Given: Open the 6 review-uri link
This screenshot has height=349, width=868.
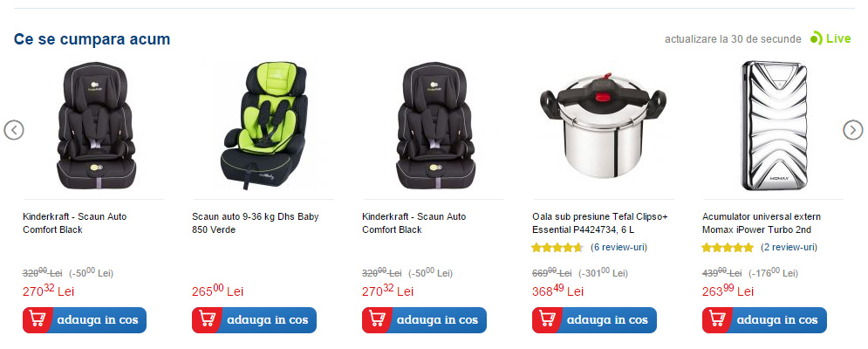Looking at the screenshot, I should coord(619,247).
